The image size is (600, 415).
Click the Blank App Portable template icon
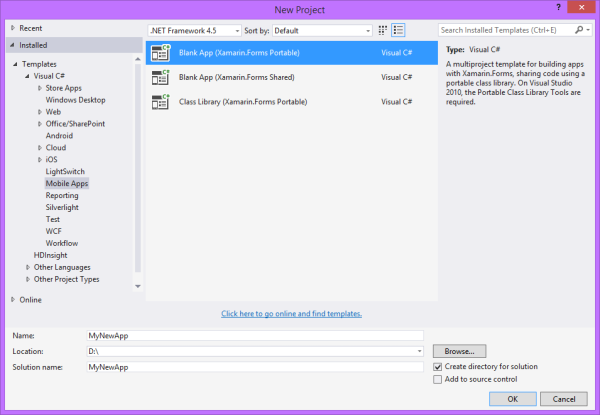pos(160,53)
